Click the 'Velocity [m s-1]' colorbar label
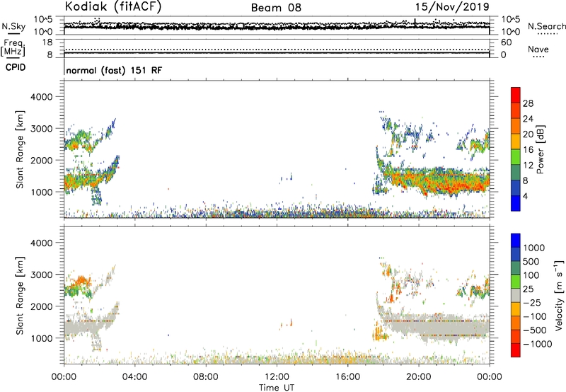The width and height of the screenshot is (566, 392). click(x=559, y=295)
